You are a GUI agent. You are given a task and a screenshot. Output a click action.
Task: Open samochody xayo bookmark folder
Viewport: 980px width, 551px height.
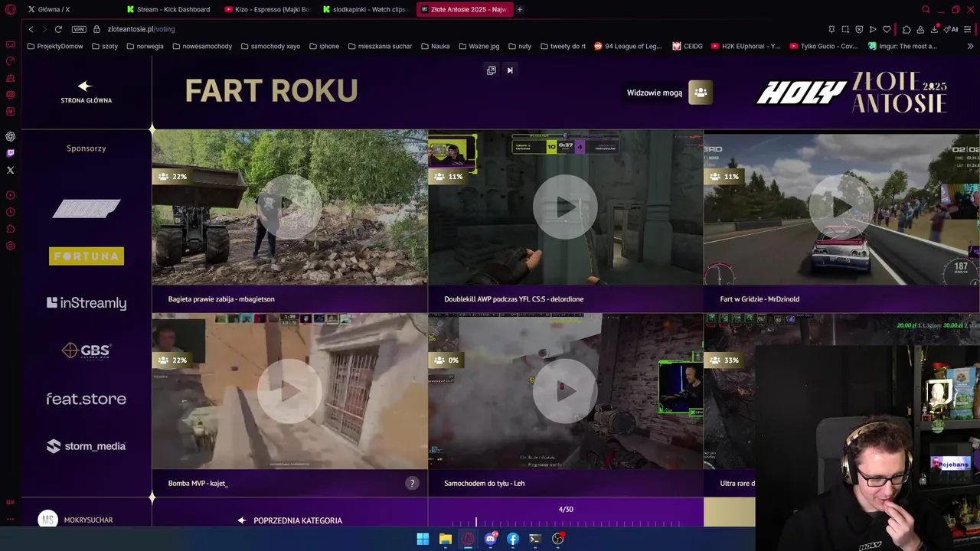[x=270, y=46]
